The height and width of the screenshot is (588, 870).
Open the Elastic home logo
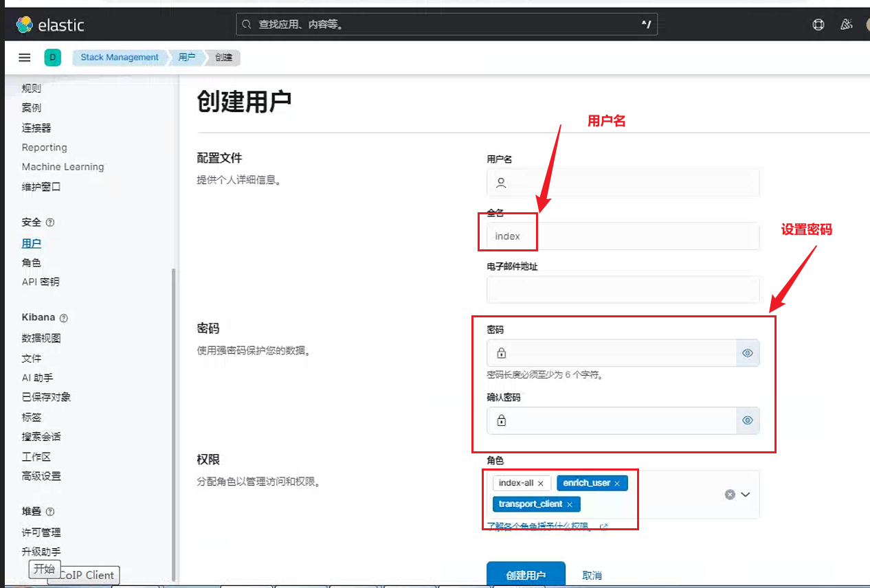pos(50,25)
